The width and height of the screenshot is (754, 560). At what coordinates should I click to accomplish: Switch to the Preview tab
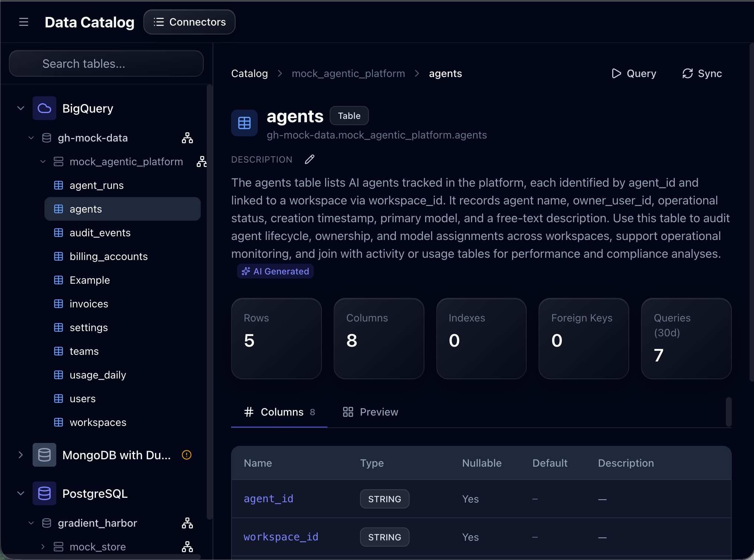click(370, 412)
